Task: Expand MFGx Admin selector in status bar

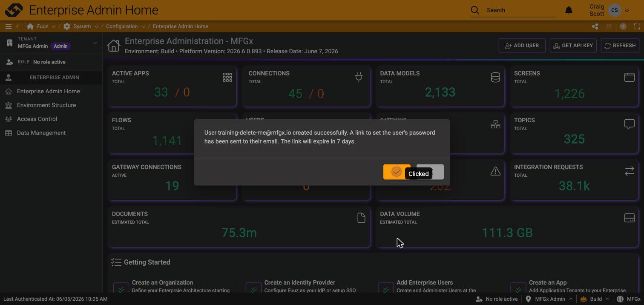Action: pos(570,299)
